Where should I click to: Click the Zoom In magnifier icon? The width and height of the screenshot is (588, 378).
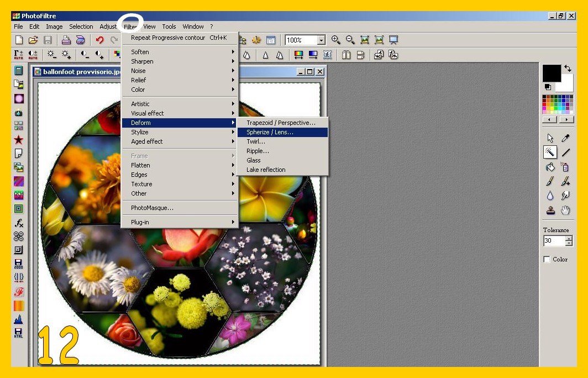coord(335,40)
